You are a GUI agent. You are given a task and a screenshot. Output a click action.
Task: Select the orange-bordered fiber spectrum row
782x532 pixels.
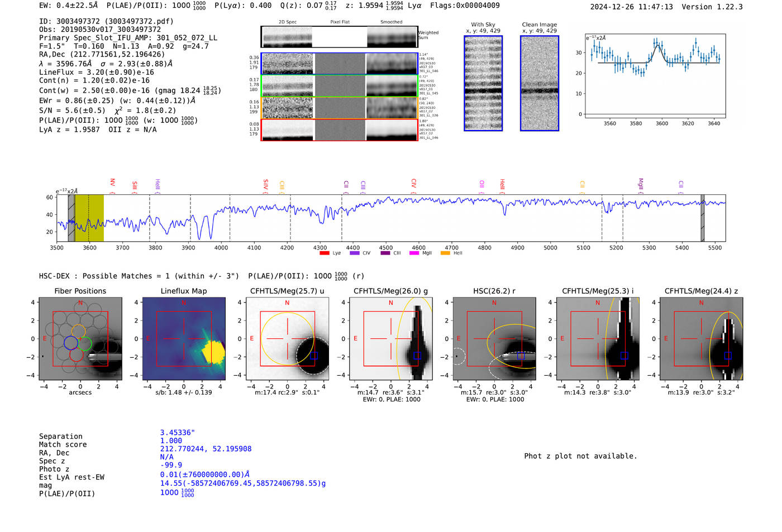click(339, 108)
